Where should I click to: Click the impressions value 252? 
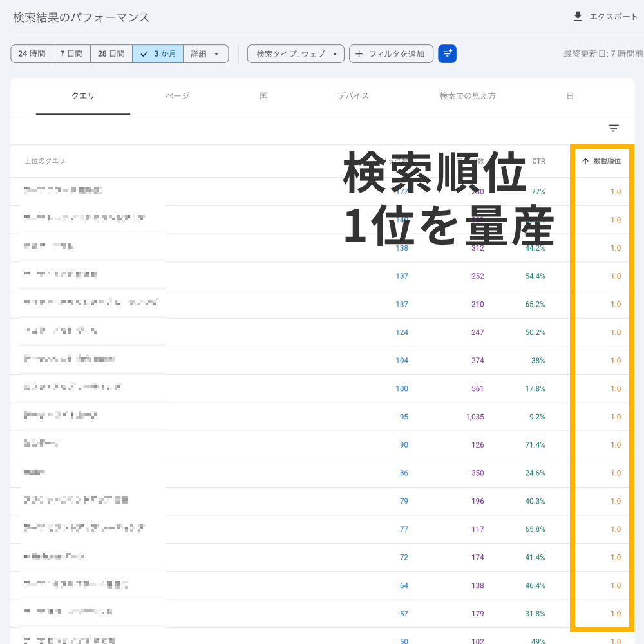point(477,276)
